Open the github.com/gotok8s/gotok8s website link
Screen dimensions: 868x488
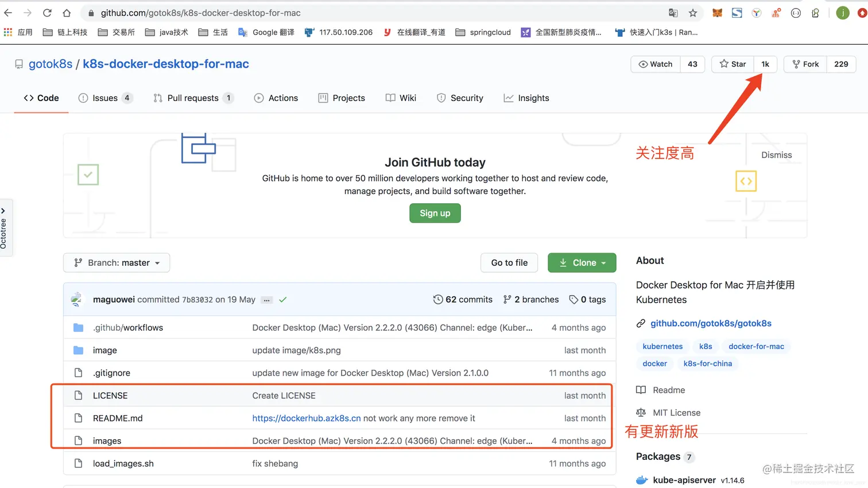[x=711, y=323]
